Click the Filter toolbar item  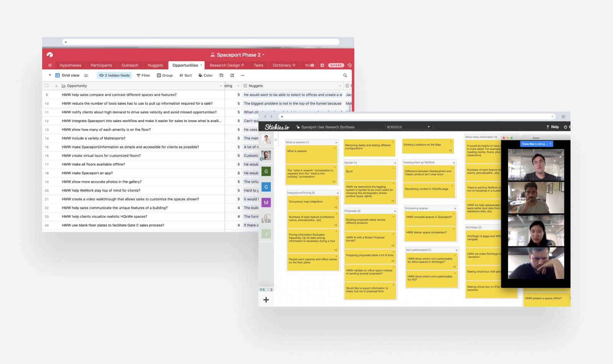pos(143,75)
